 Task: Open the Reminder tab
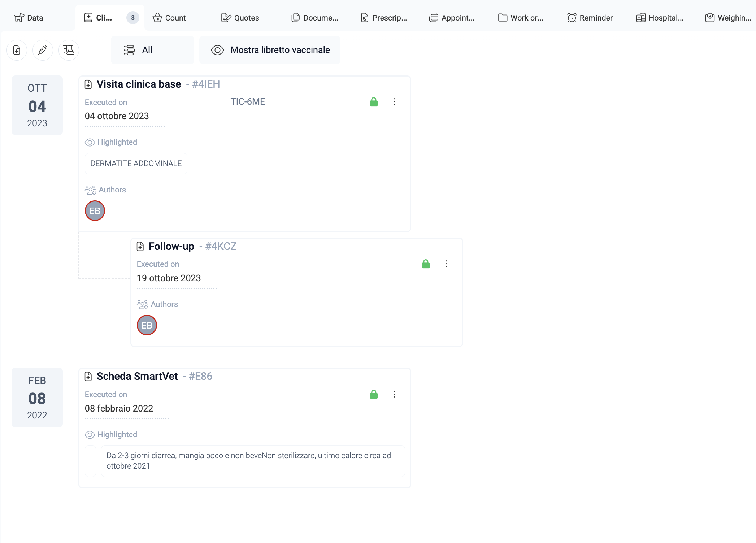(x=590, y=18)
